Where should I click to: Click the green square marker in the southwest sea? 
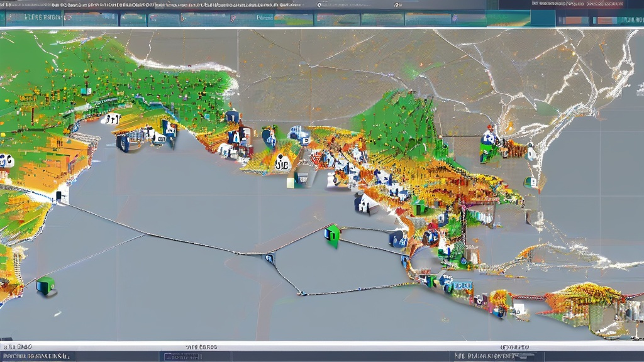(45, 285)
